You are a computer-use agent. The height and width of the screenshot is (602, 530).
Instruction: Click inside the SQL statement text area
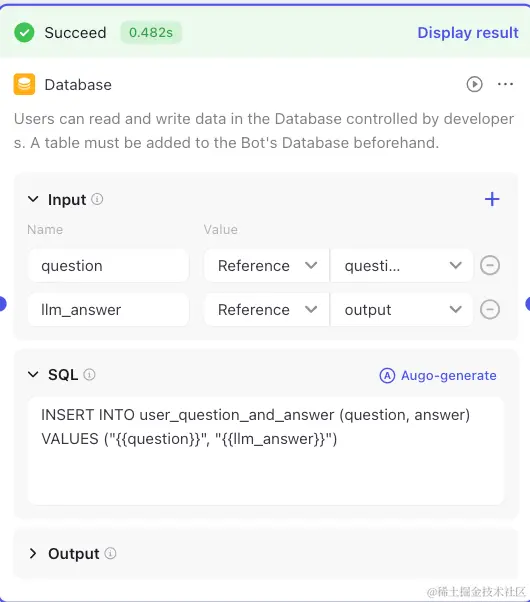click(266, 451)
